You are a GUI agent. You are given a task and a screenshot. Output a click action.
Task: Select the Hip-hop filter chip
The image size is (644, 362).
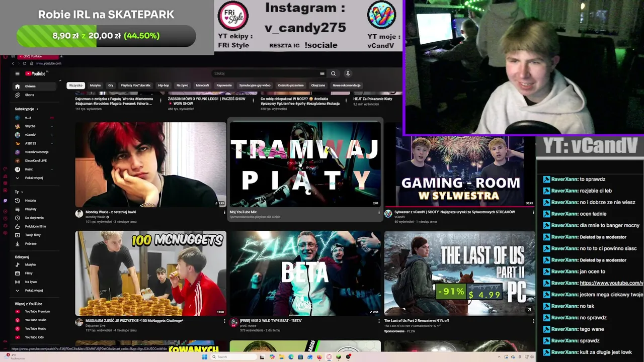tap(164, 85)
